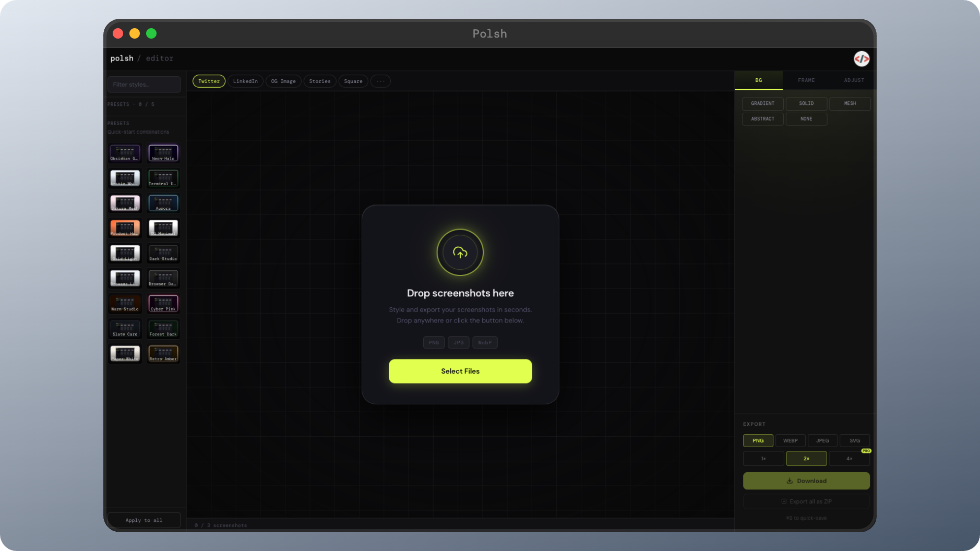Click the 'Drop screenshots here' heading
980x551 pixels.
460,293
